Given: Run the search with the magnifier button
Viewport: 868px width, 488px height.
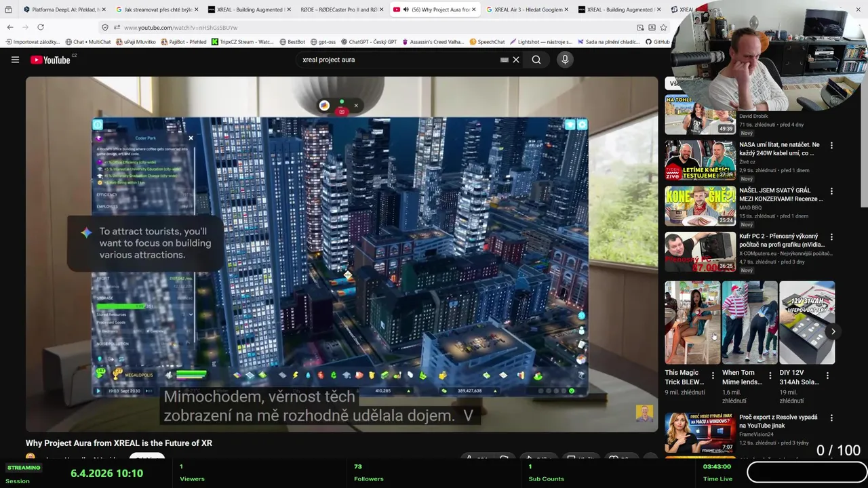Looking at the screenshot, I should click(x=536, y=60).
